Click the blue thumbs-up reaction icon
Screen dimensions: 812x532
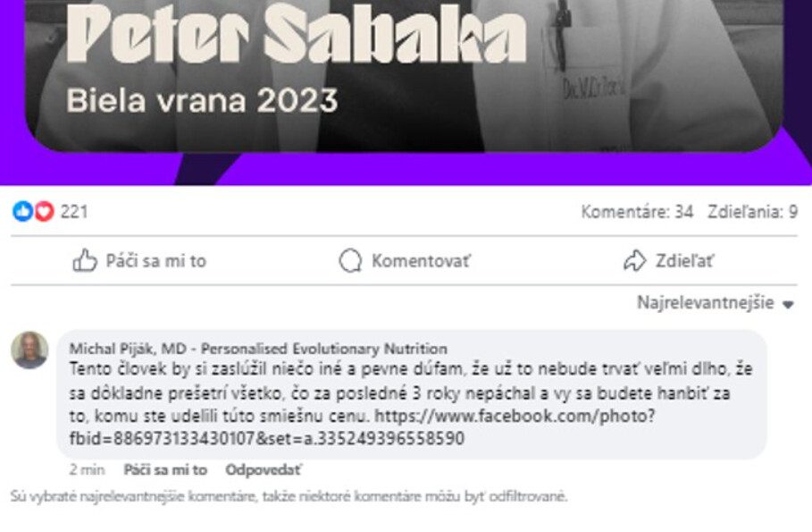click(23, 212)
